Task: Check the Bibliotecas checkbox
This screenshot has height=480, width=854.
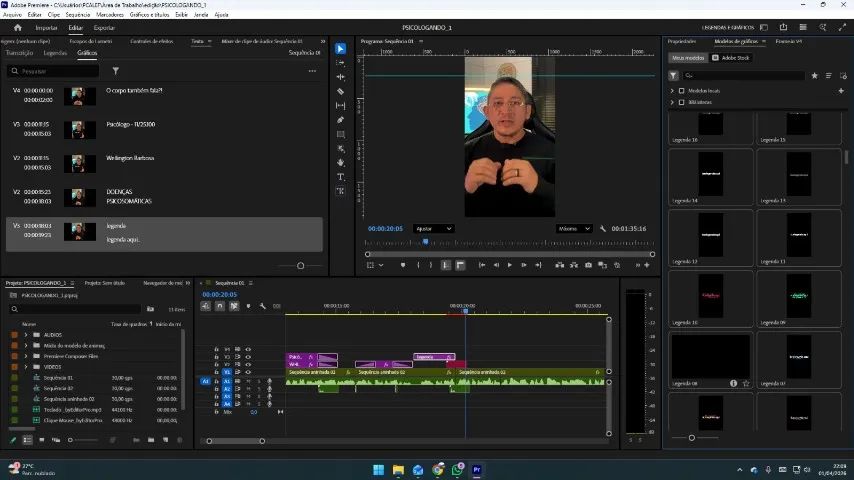Action: 681,102
